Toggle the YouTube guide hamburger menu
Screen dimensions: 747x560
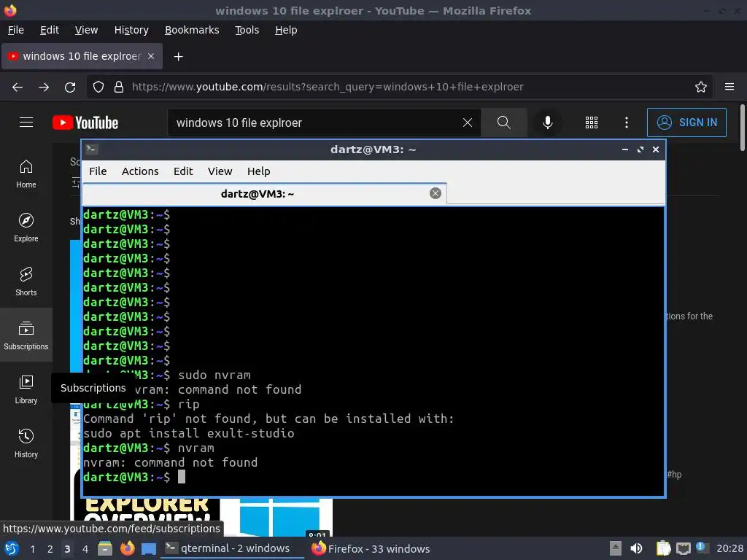point(26,122)
